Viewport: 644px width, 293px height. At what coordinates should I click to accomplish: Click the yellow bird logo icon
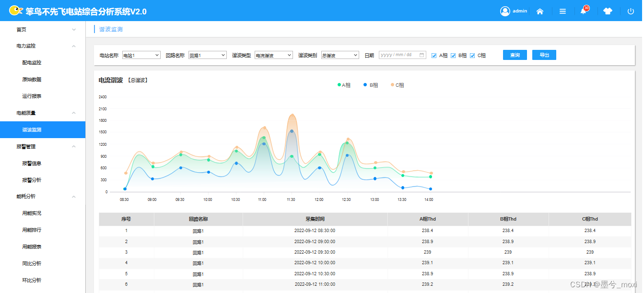[x=16, y=11]
